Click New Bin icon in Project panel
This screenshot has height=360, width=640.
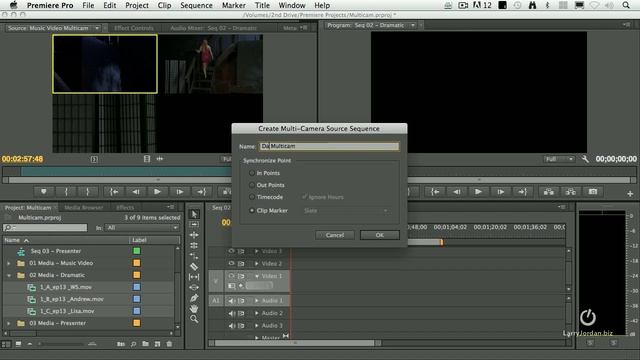[146, 344]
